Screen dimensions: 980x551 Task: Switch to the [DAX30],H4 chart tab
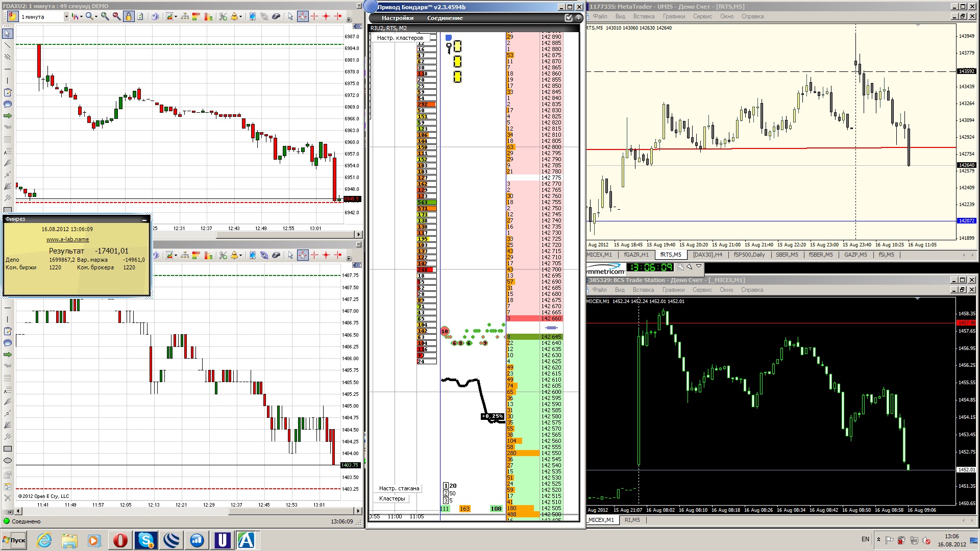click(x=707, y=255)
